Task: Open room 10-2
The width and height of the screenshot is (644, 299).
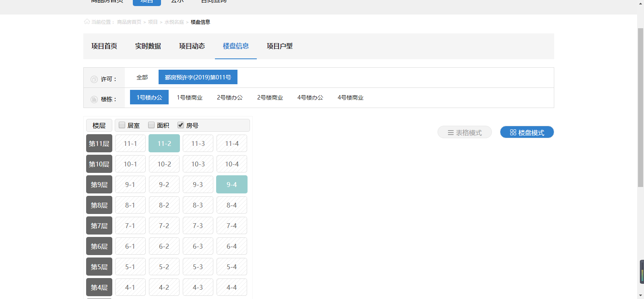Action: tap(164, 164)
